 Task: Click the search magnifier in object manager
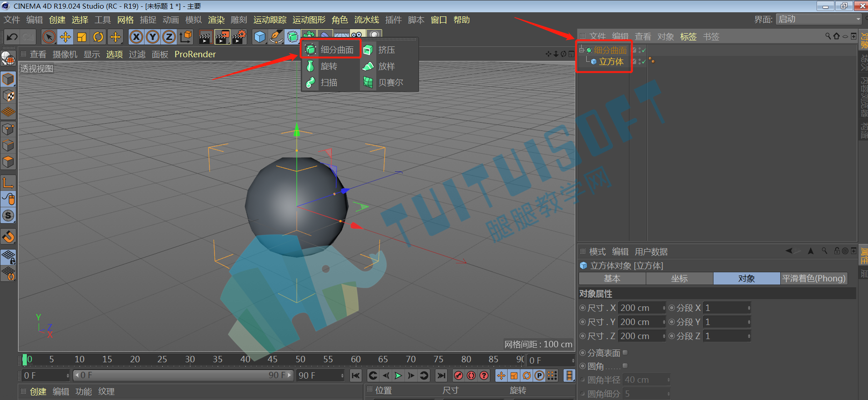tap(828, 36)
